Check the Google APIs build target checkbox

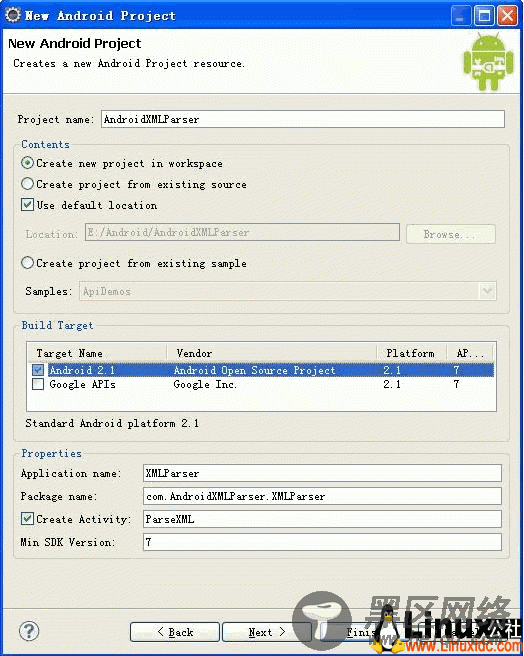[38, 384]
